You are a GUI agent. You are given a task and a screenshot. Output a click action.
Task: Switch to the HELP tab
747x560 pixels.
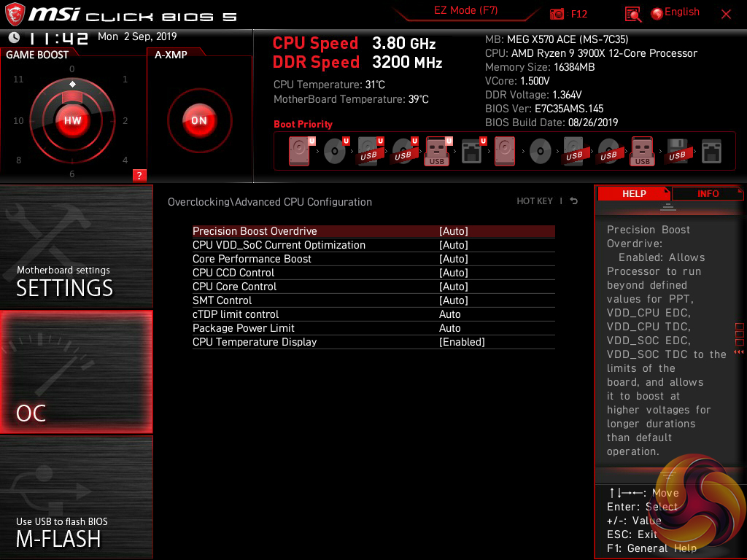(634, 193)
